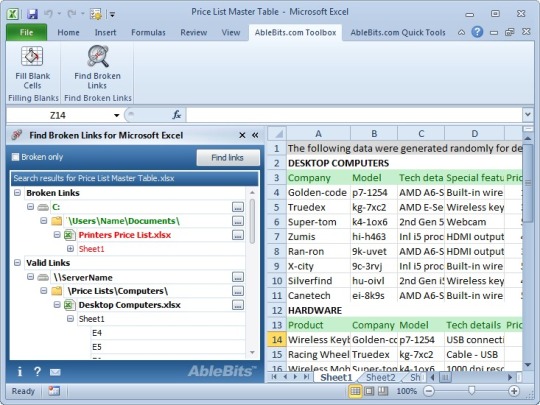The height and width of the screenshot is (405, 540).
Task: Switch to Normal view in status bar
Action: pyautogui.click(x=355, y=391)
